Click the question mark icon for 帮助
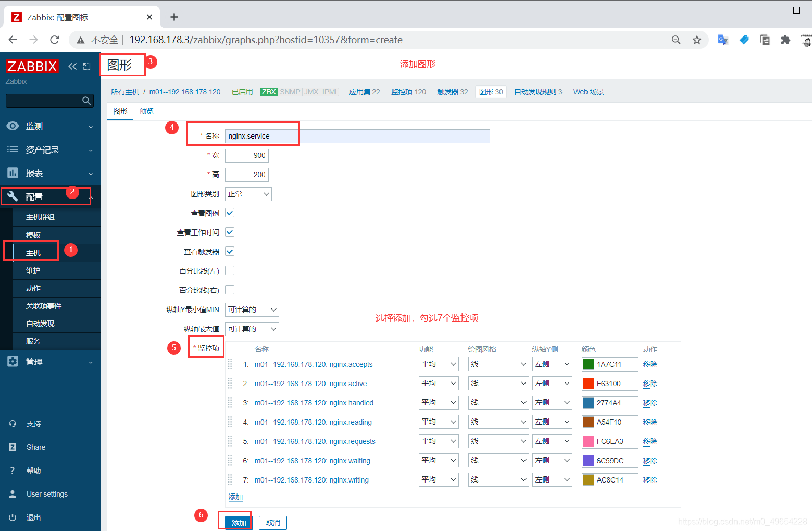The image size is (812, 531). [x=13, y=471]
